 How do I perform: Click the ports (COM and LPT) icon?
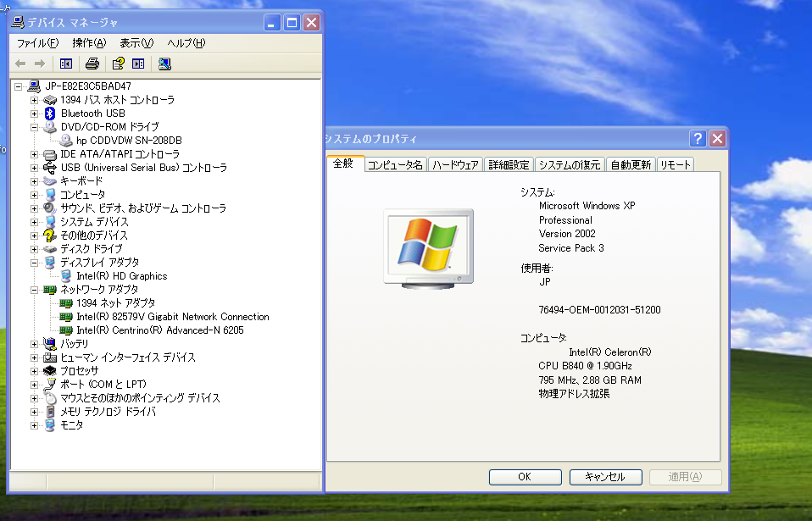click(50, 385)
